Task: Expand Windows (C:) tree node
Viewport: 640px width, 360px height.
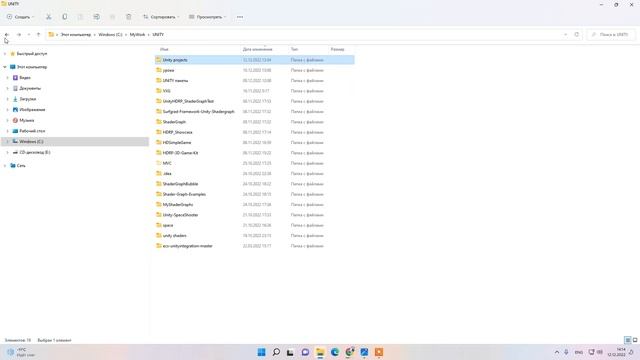Action: click(x=7, y=141)
